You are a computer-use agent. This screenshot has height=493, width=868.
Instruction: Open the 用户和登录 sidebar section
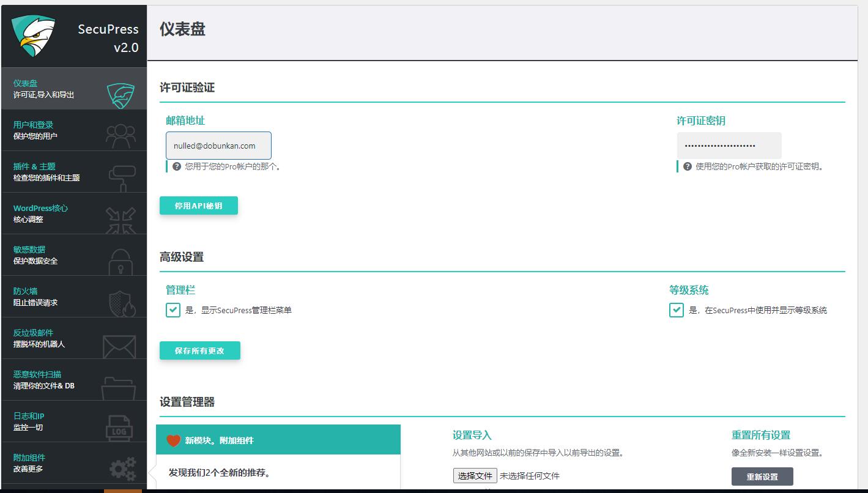pyautogui.click(x=74, y=130)
